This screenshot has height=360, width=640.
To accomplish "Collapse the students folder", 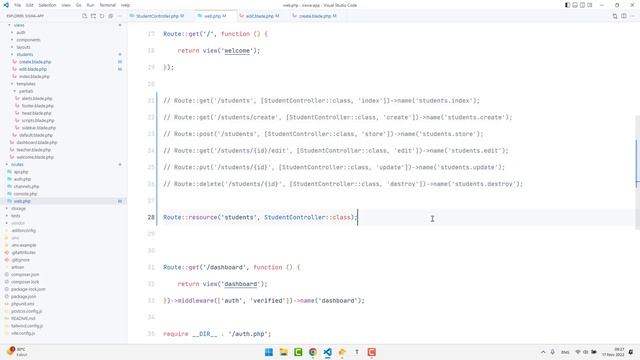I will 25,55.
